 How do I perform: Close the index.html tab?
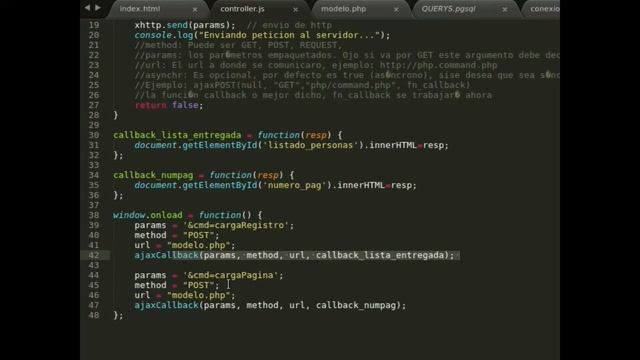(195, 9)
